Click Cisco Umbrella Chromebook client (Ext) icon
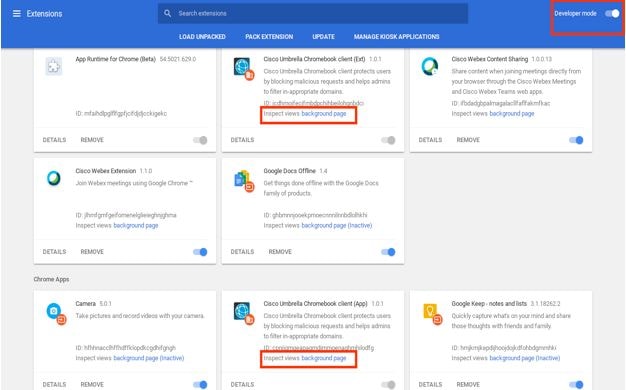Viewport: 626px width, 390px height. point(244,68)
